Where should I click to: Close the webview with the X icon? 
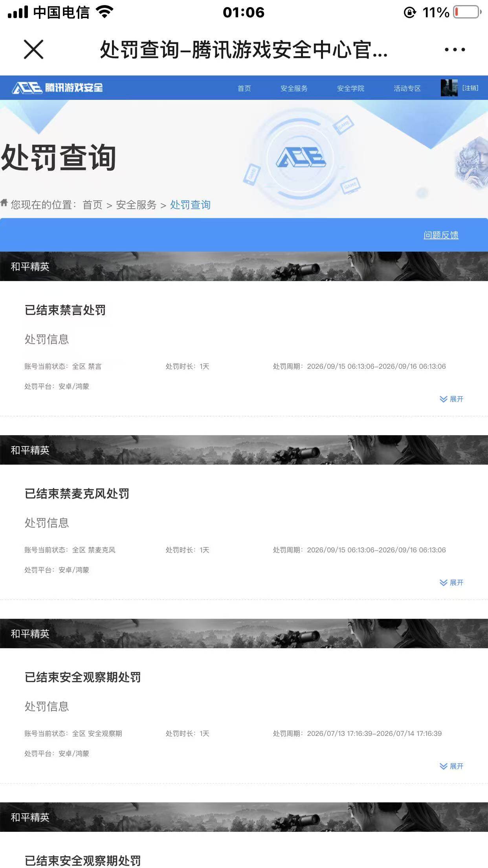(x=33, y=50)
